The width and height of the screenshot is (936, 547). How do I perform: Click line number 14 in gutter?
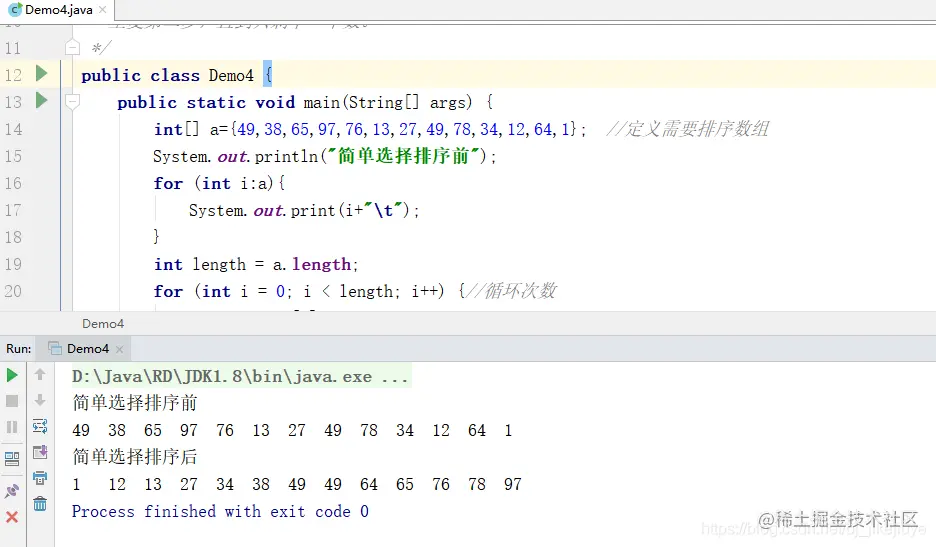[13, 129]
